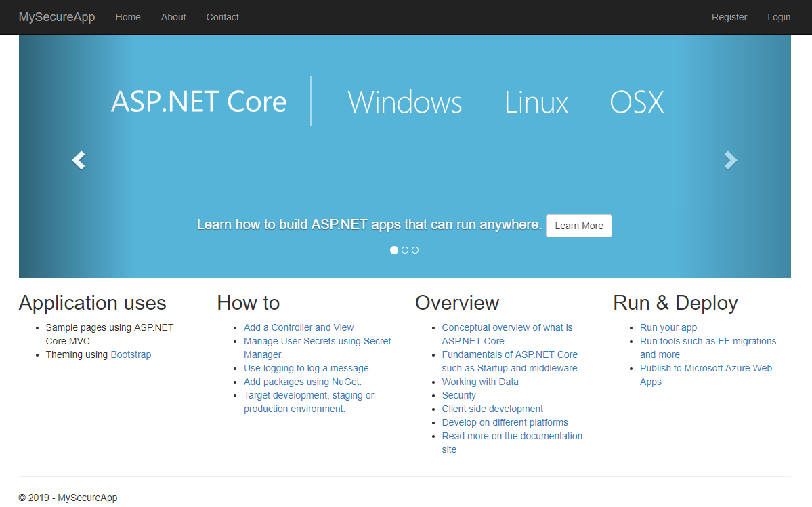Viewport: 812px width, 507px height.
Task: Open Use logging to log a message
Action: (307, 368)
